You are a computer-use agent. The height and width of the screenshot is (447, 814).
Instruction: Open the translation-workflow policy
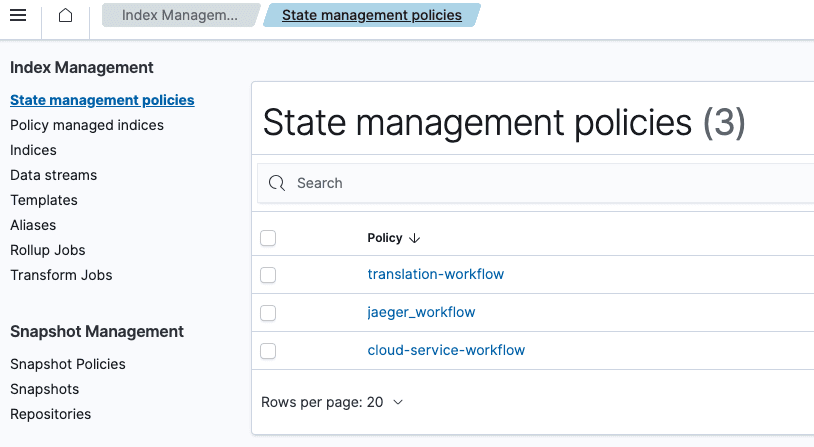[x=435, y=274]
